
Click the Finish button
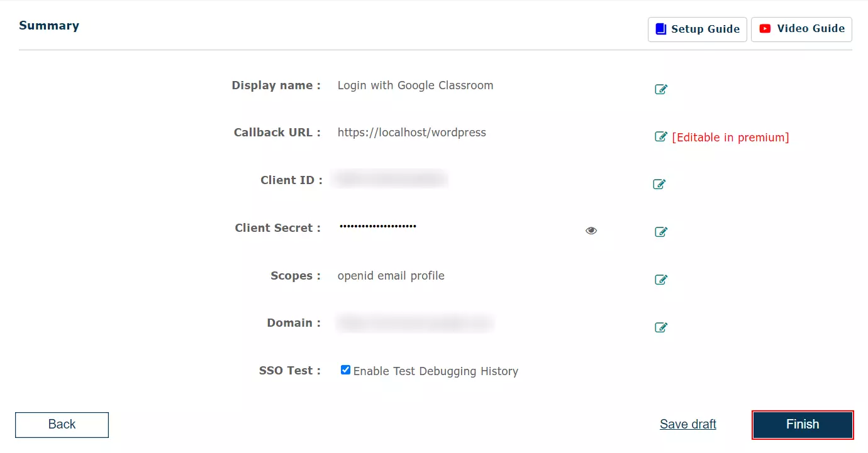803,425
